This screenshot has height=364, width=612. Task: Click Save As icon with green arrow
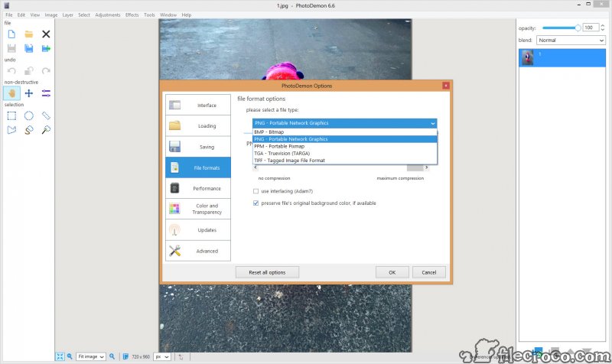[46, 48]
